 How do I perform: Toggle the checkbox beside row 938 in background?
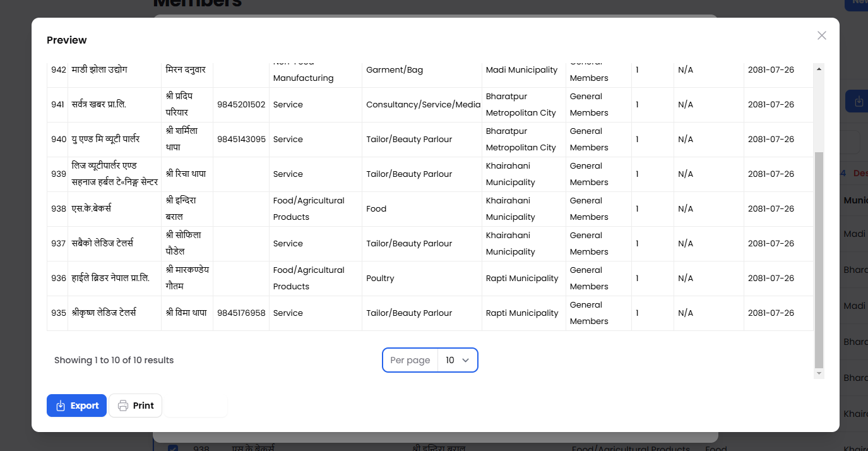(x=172, y=448)
